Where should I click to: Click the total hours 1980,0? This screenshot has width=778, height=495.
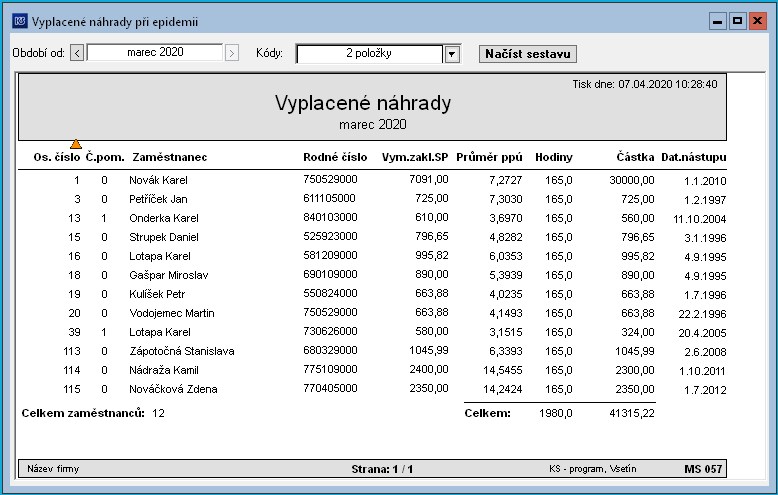pyautogui.click(x=556, y=413)
